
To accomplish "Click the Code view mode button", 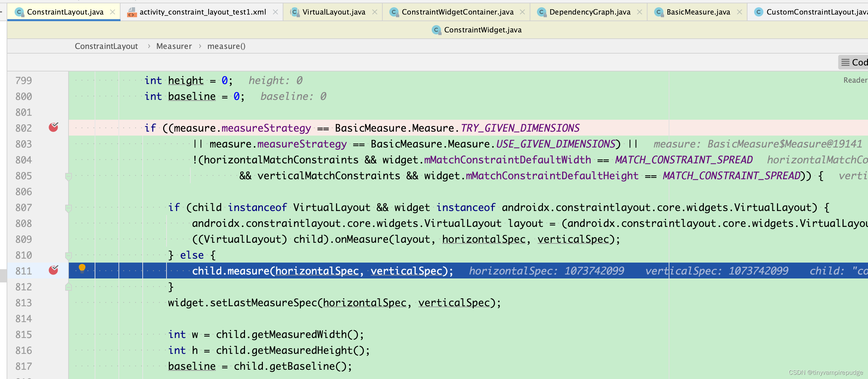I will tap(854, 62).
